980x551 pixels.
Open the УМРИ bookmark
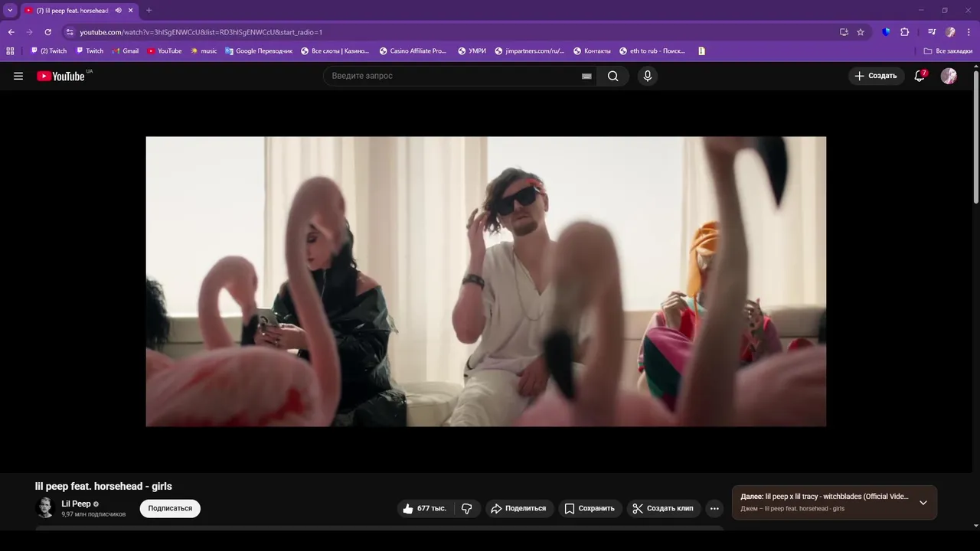tap(472, 51)
